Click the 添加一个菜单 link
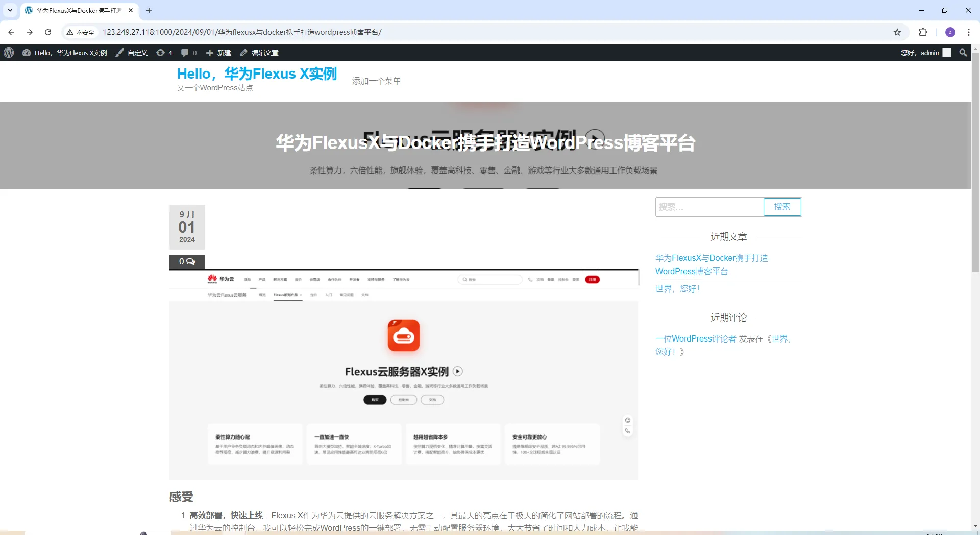Image resolution: width=980 pixels, height=535 pixels. (x=377, y=81)
